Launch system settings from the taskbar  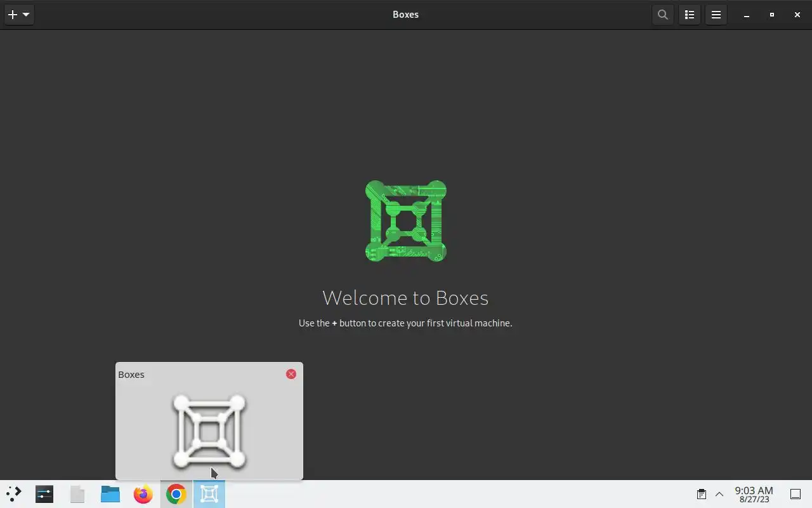point(44,494)
